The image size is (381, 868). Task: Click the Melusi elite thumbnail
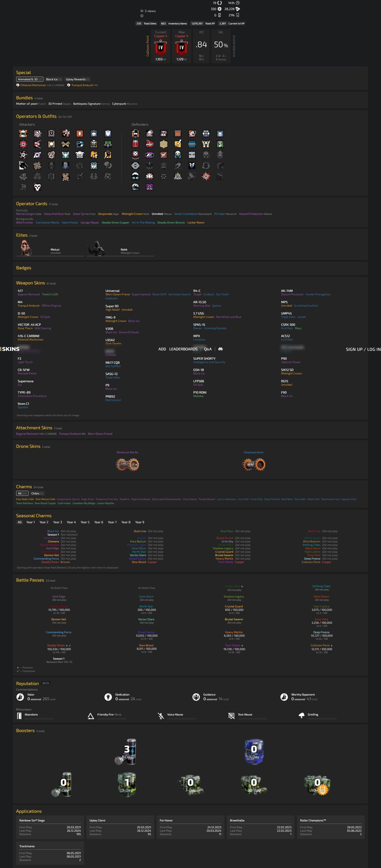click(x=26, y=248)
